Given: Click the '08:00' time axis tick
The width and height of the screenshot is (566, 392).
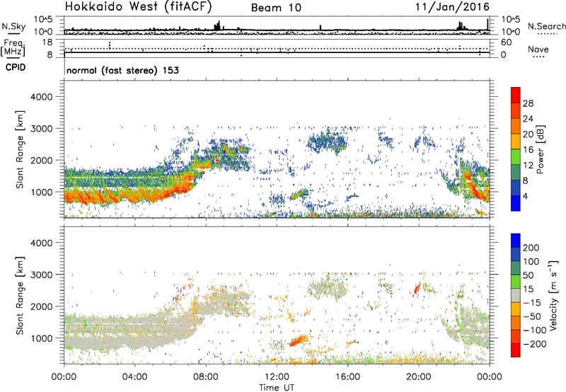Looking at the screenshot, I should [x=206, y=377].
